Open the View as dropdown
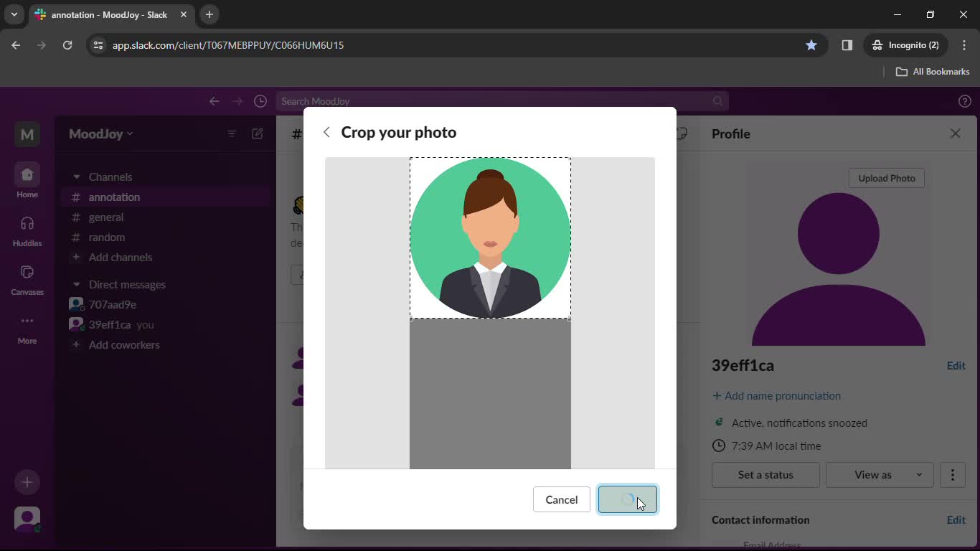Image resolution: width=980 pixels, height=551 pixels. [x=879, y=474]
